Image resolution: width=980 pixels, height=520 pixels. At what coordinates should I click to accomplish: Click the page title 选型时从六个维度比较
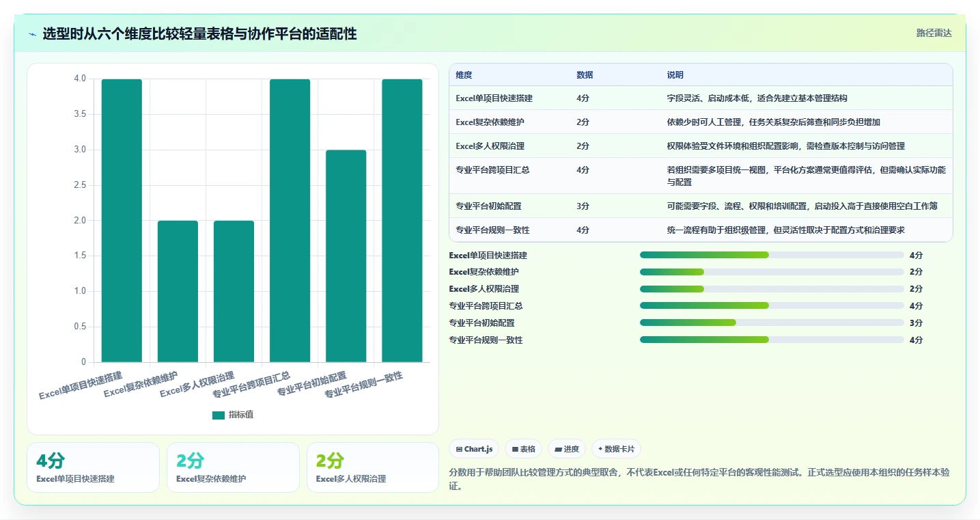pos(199,33)
